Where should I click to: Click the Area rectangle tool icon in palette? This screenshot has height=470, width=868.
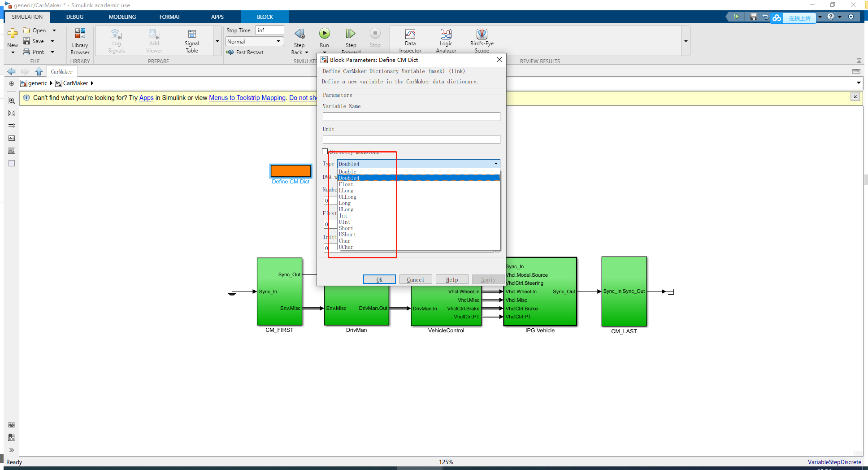12,163
